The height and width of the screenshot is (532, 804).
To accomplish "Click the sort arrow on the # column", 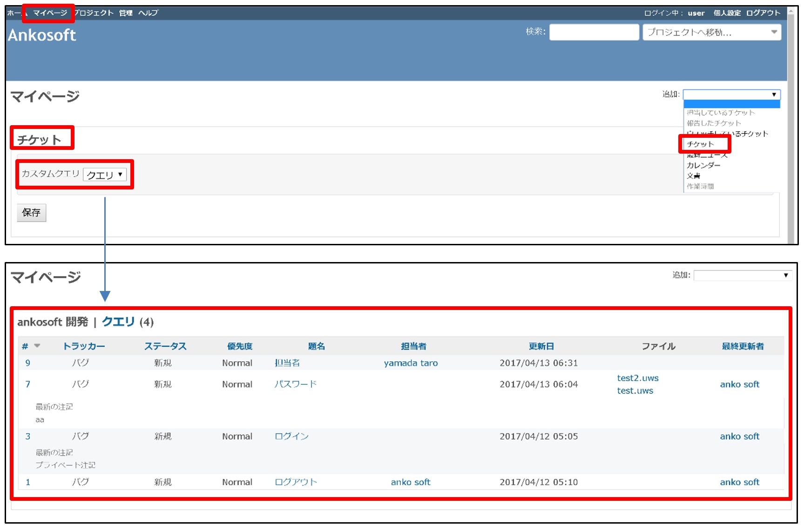I will click(x=37, y=346).
